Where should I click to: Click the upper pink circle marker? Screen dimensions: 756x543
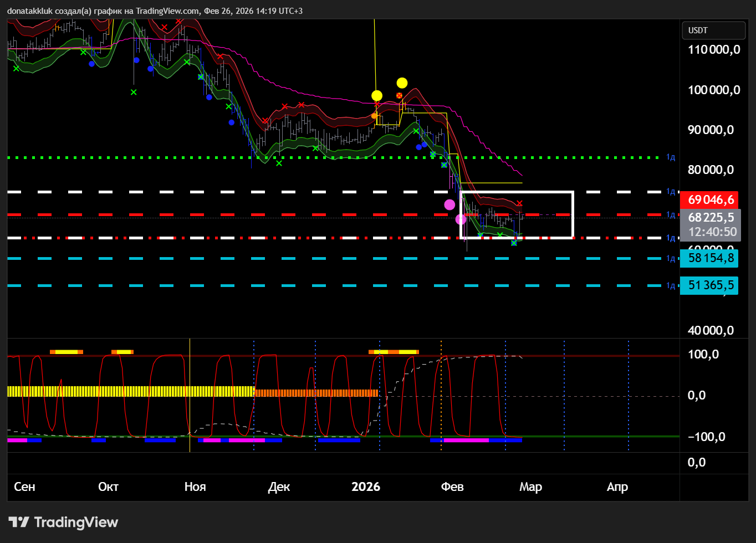(449, 204)
